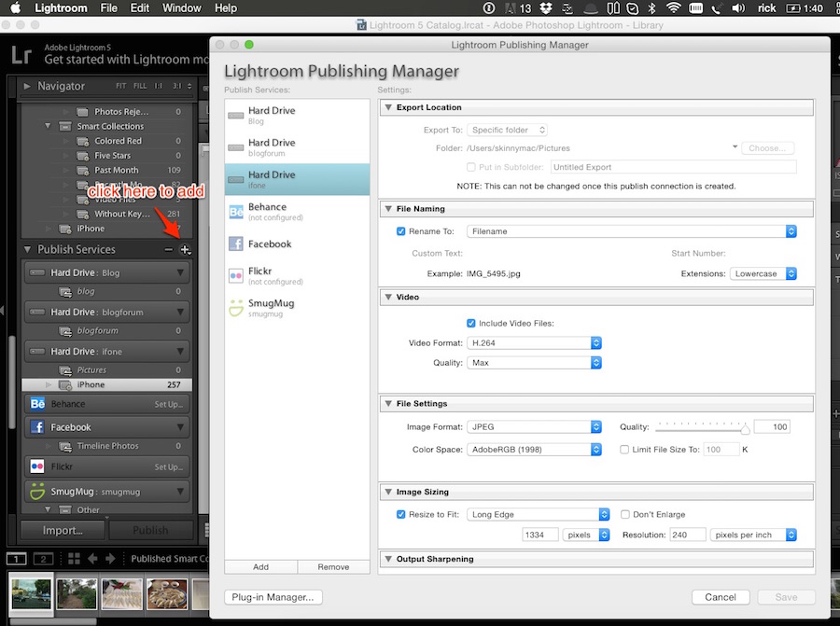Click the SmugMug smiley icon in left panel
The height and width of the screenshot is (626, 840).
pos(37,491)
